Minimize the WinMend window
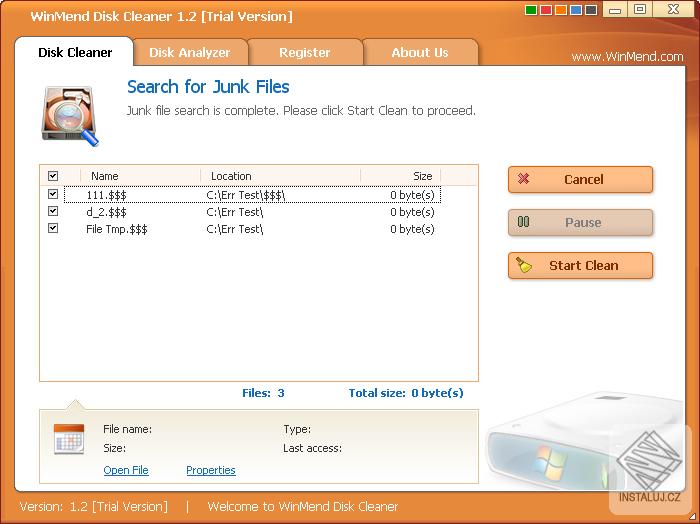Screen dimensions: 700x524 [615, 9]
